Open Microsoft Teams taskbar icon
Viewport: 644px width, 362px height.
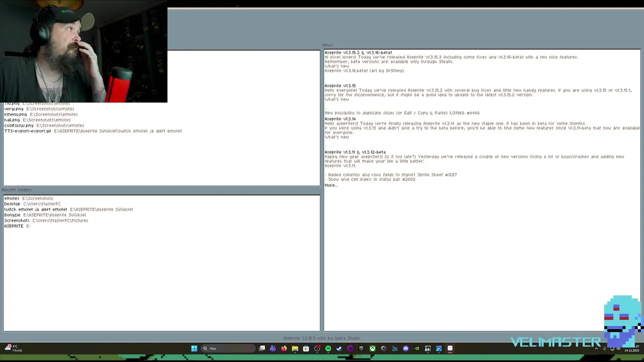tap(273, 348)
